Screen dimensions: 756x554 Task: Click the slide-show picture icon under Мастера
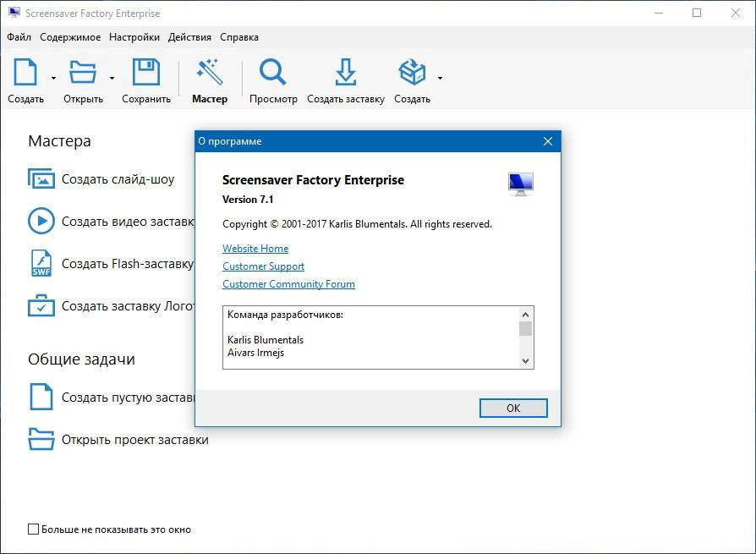click(x=41, y=178)
